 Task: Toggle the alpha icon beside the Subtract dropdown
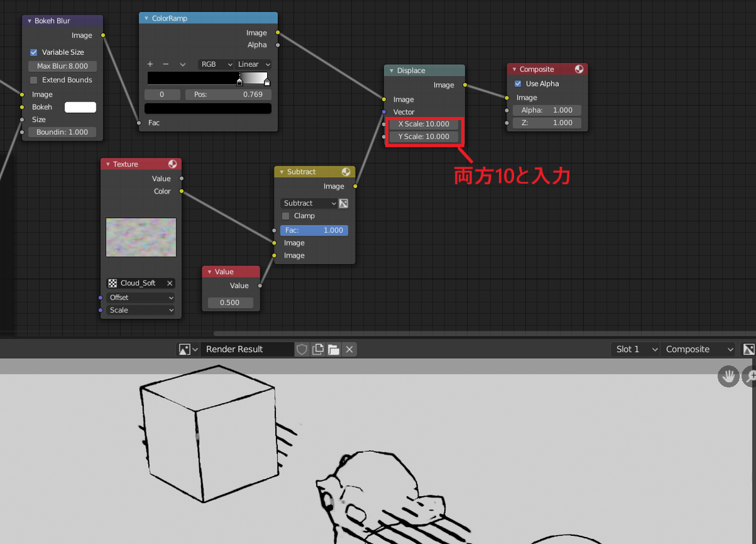(343, 203)
